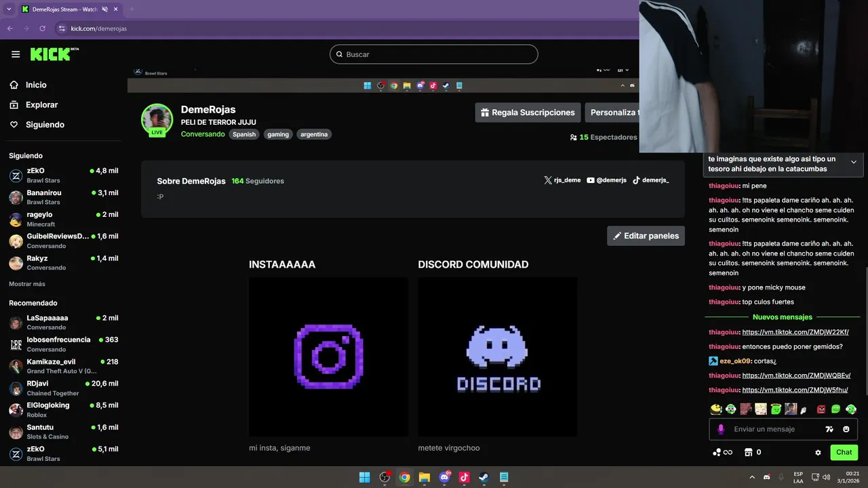Open lobosenfrecuencia recommended channel
The height and width of the screenshot is (488, 868).
pos(64,344)
